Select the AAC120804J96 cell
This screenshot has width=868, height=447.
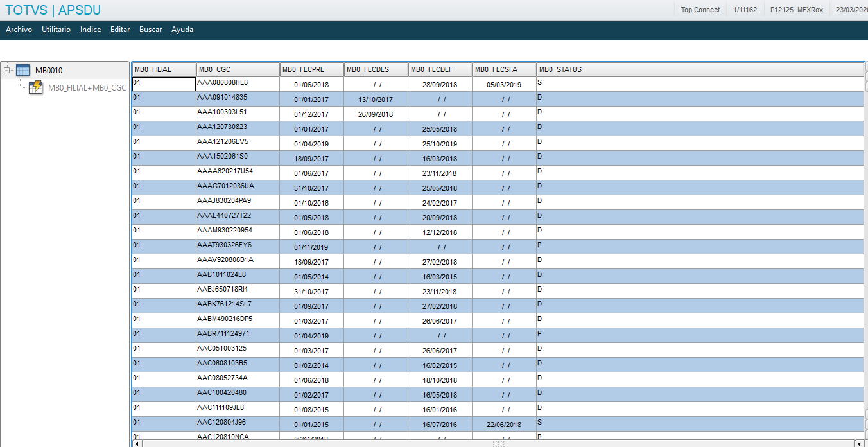point(238,424)
